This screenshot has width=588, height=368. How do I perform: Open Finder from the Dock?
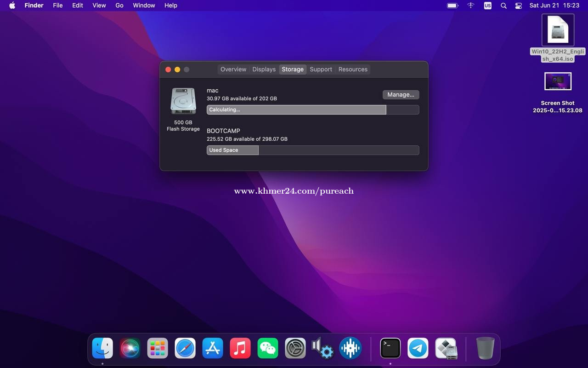[102, 348]
